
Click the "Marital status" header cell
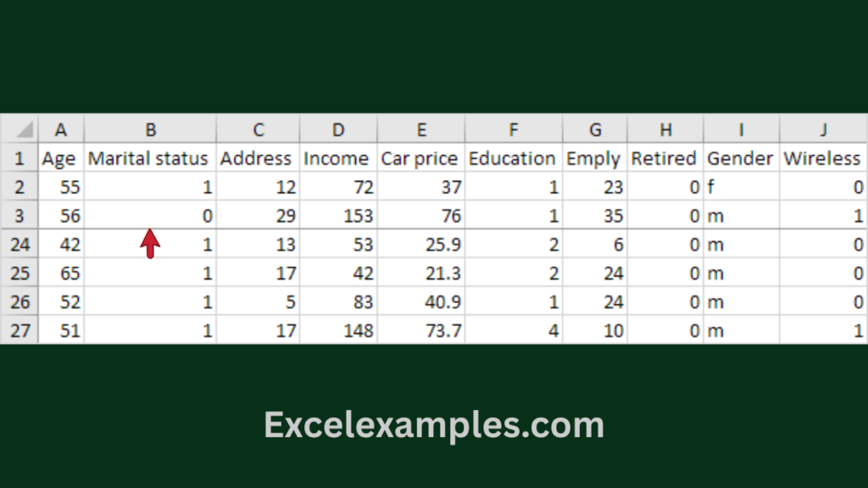click(148, 158)
